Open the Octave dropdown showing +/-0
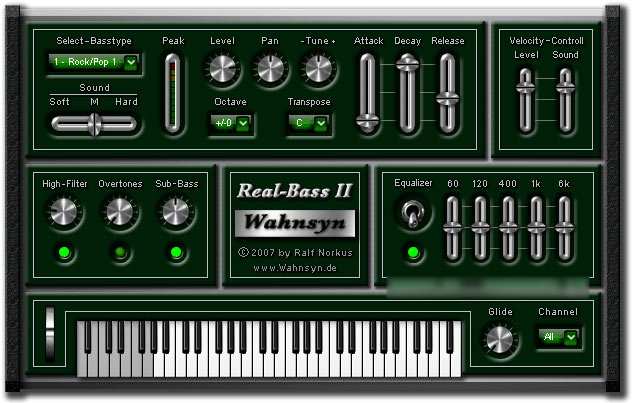The image size is (632, 403). (x=231, y=123)
